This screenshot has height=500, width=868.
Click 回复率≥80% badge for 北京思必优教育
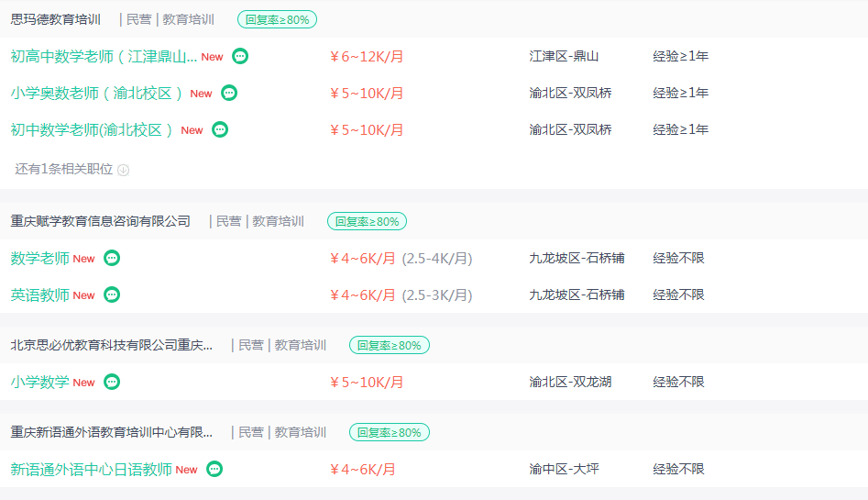[x=390, y=345]
